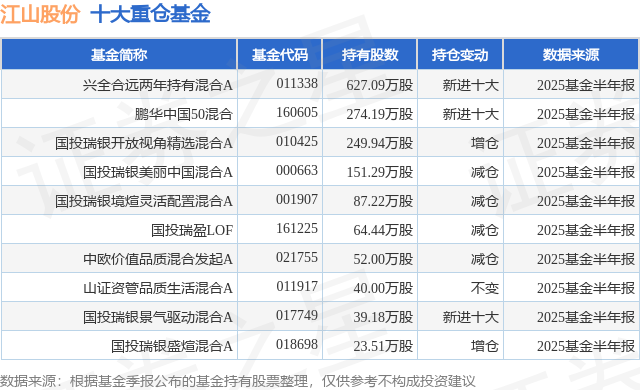Click the 江山股份 title text
The height and width of the screenshot is (390, 640).
40,14
